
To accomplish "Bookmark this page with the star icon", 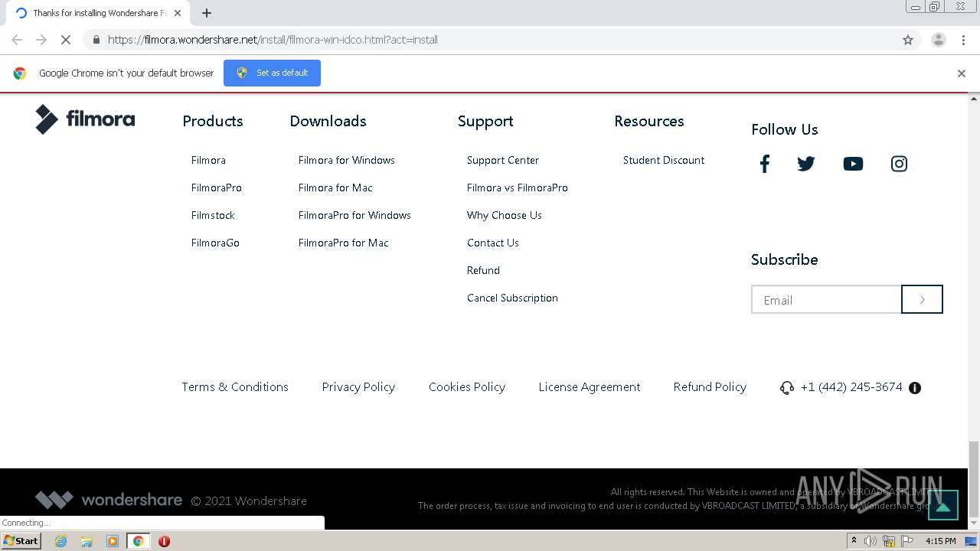I will click(908, 40).
